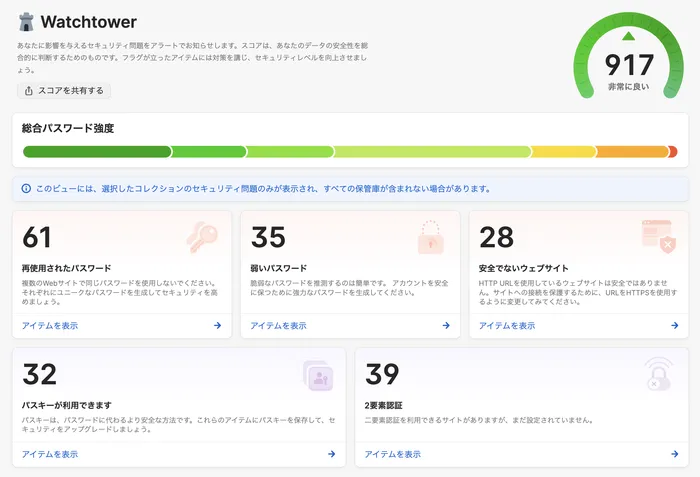Click the 安全でないウェブサイト card title
The image size is (700, 477).
point(524,268)
